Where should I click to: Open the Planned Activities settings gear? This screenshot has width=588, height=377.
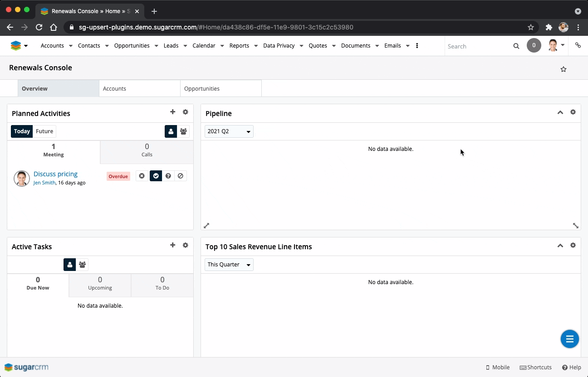pyautogui.click(x=186, y=112)
